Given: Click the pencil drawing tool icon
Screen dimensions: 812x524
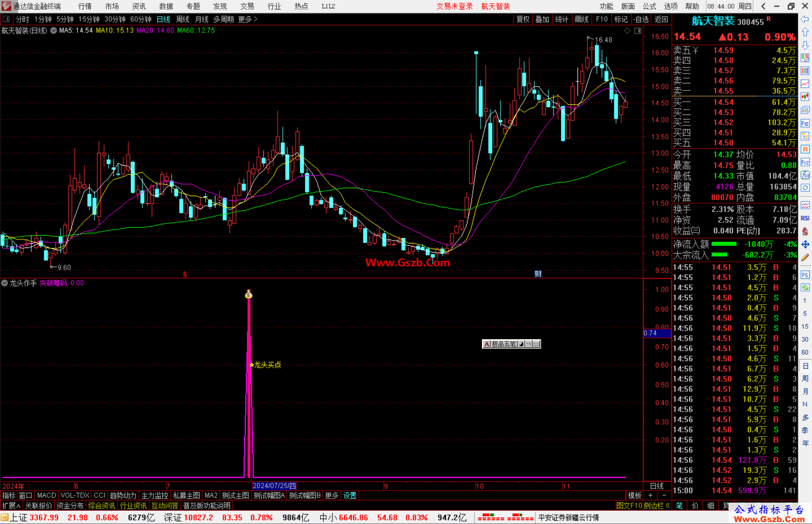Looking at the screenshot, I should 805,258.
